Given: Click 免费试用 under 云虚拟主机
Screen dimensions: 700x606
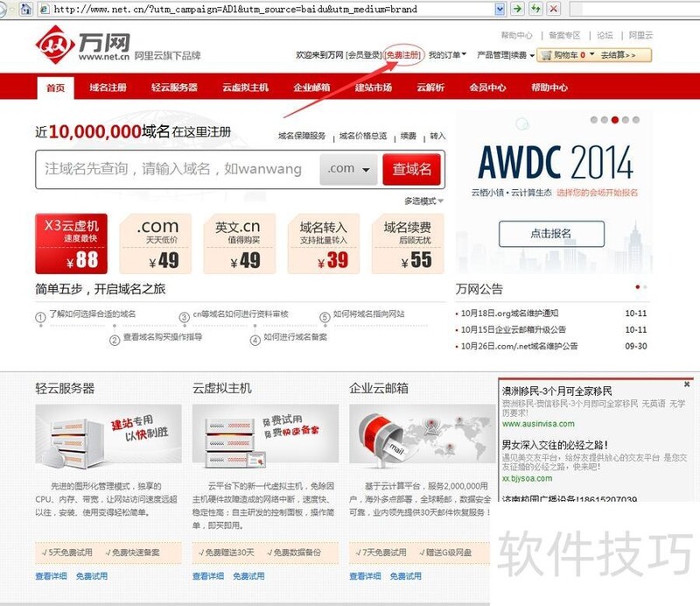Looking at the screenshot, I should pos(248,576).
